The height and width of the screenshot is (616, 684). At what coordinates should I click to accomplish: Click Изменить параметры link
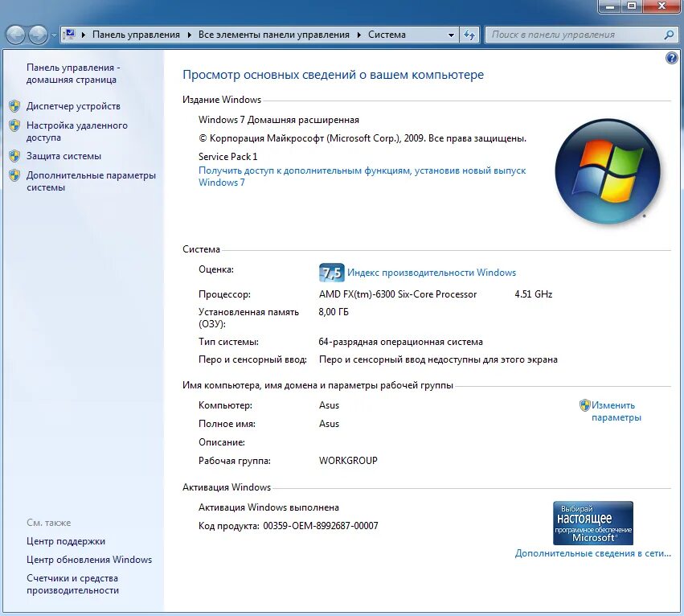616,411
